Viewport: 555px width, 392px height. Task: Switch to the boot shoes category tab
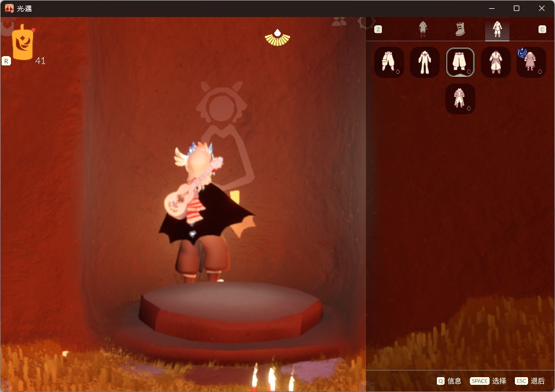click(x=460, y=29)
